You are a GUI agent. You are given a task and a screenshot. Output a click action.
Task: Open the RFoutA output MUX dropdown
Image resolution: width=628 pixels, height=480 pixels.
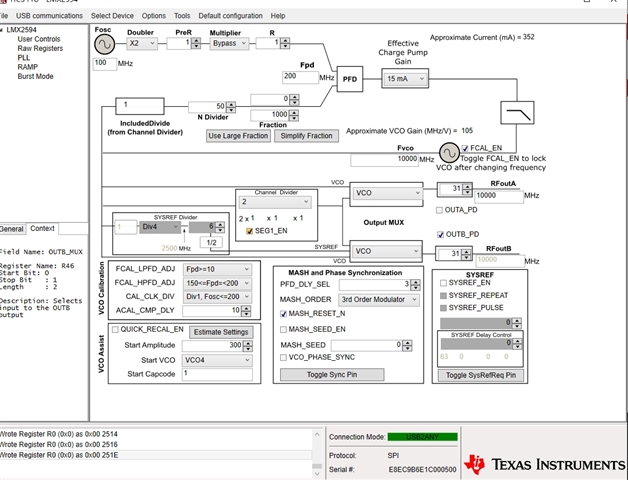(386, 193)
